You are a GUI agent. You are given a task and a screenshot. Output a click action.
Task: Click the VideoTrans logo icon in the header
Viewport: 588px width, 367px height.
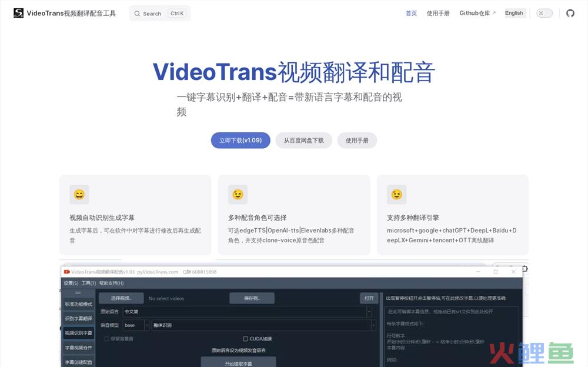tap(18, 13)
